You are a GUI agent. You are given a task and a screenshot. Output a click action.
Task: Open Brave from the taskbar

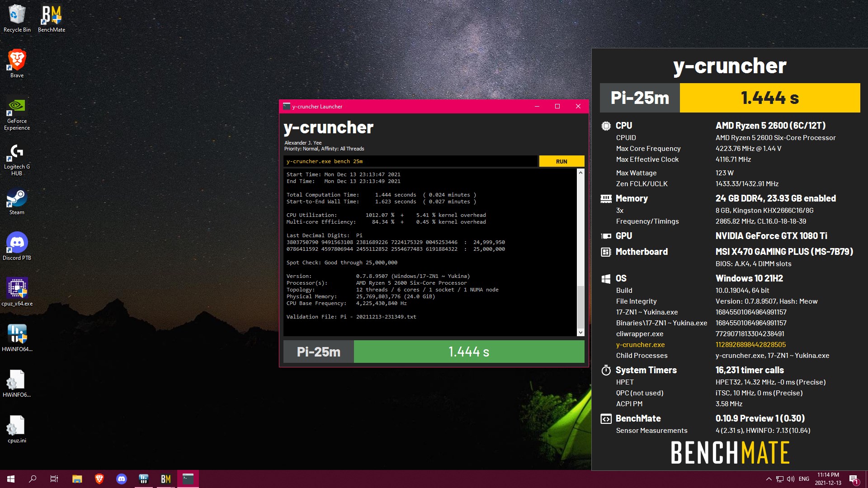tap(99, 479)
